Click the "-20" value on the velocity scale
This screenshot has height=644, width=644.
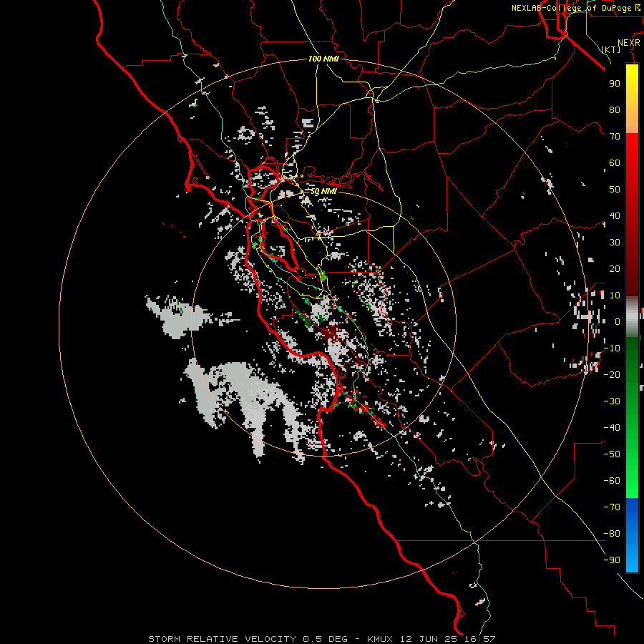(612, 374)
